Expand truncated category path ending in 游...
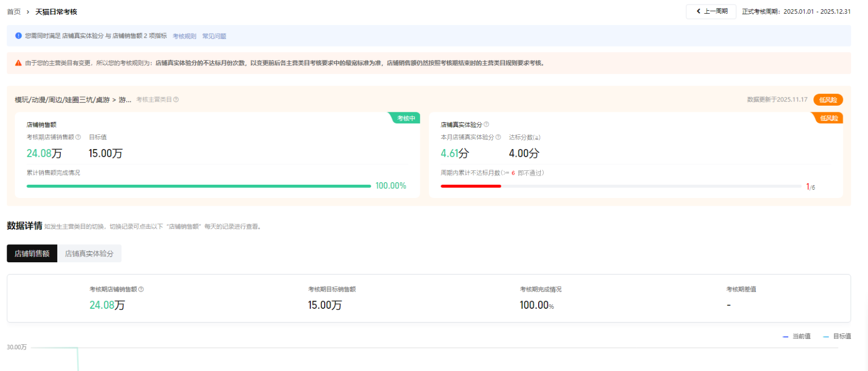This screenshot has width=868, height=371. pos(125,100)
